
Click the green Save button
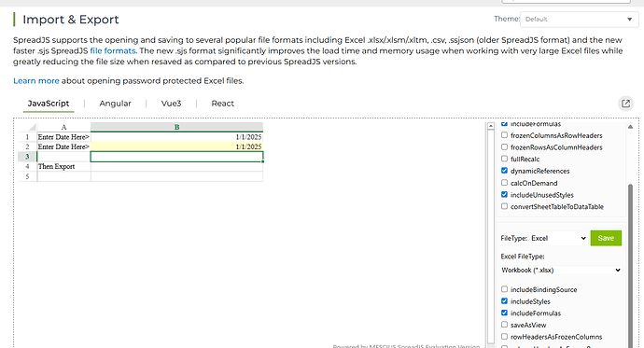coord(606,238)
